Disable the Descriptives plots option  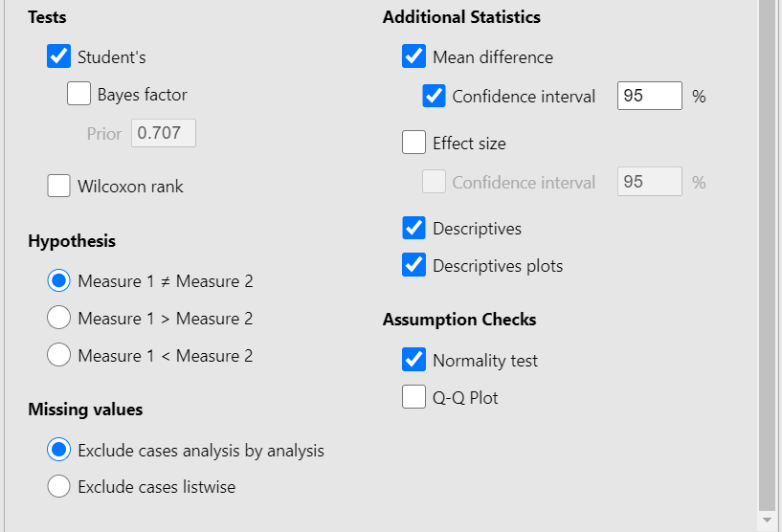click(x=414, y=265)
